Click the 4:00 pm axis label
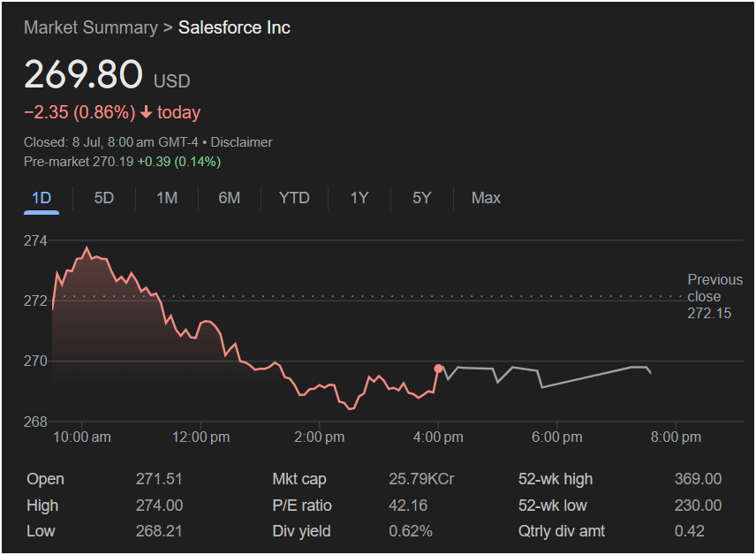This screenshot has width=756, height=555. (x=438, y=437)
